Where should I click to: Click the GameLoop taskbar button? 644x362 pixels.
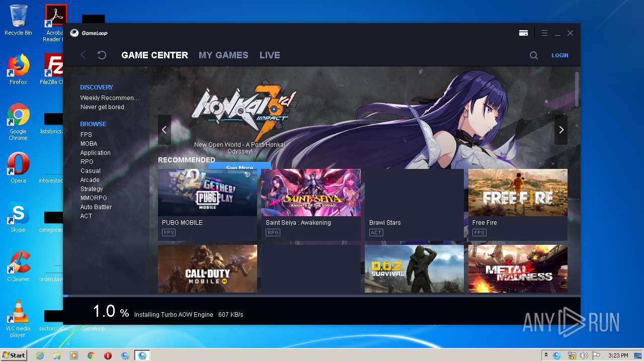(142, 355)
